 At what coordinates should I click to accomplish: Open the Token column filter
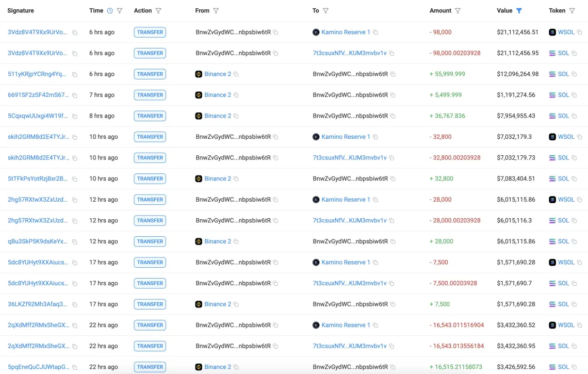[x=572, y=11]
